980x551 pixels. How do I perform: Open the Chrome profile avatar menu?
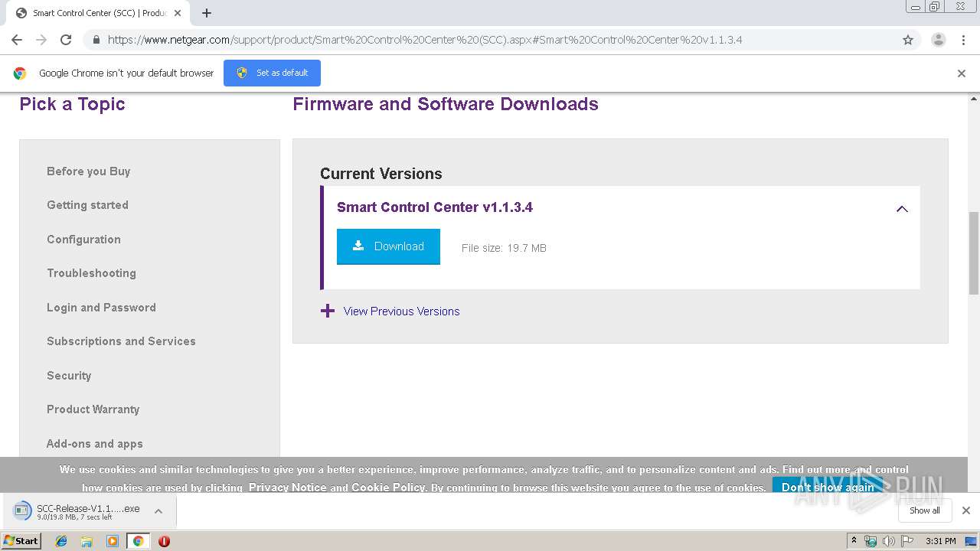(938, 40)
